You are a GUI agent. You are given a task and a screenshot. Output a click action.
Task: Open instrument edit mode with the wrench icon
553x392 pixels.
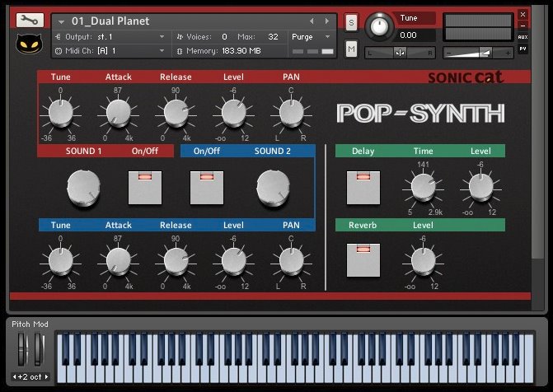[x=30, y=21]
